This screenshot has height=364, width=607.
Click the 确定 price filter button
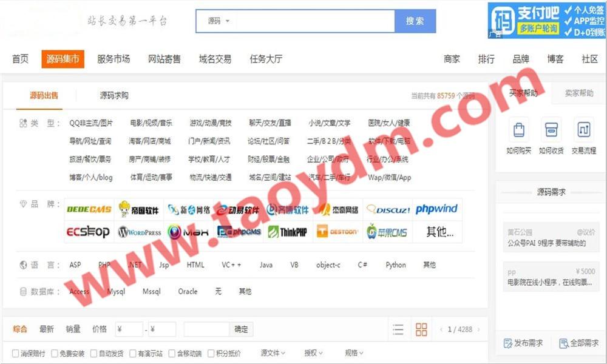241,329
